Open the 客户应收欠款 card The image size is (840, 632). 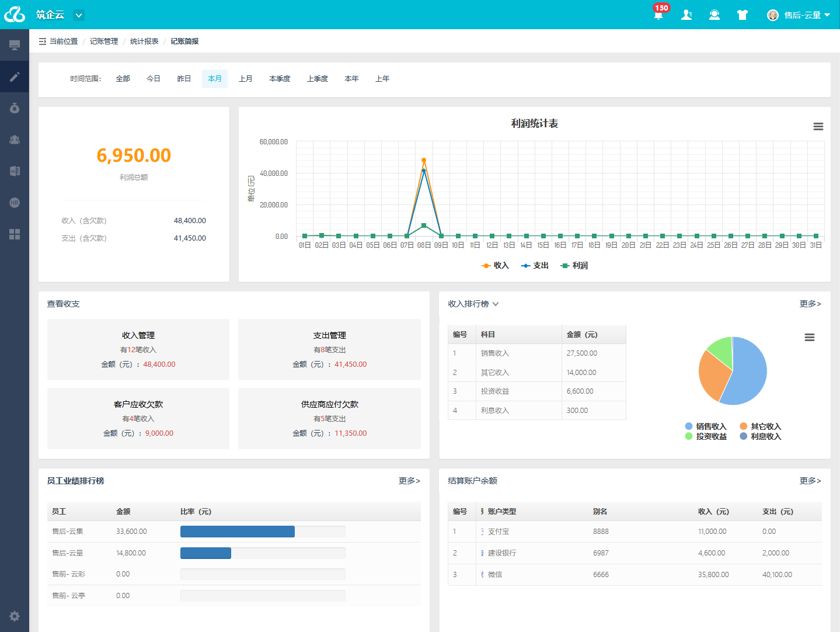pyautogui.click(x=138, y=418)
